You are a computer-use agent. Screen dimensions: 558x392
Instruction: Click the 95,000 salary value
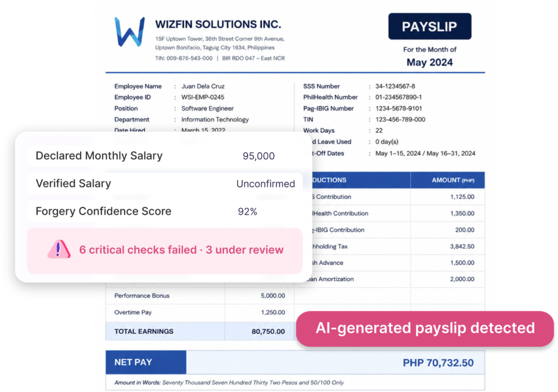pyautogui.click(x=258, y=156)
